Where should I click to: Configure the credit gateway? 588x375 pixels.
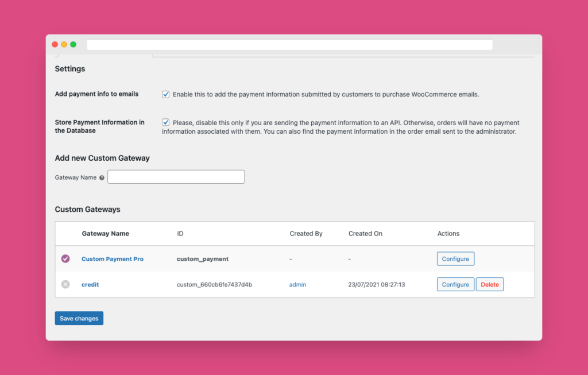455,284
